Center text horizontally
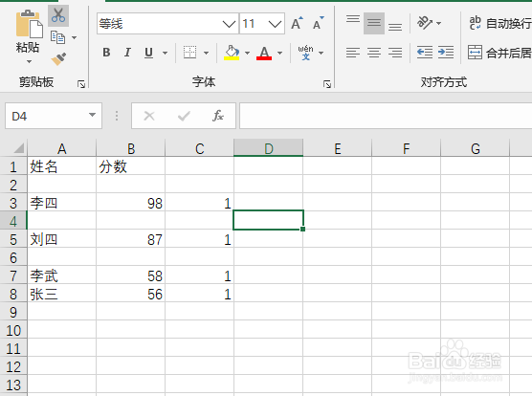 pyautogui.click(x=374, y=53)
